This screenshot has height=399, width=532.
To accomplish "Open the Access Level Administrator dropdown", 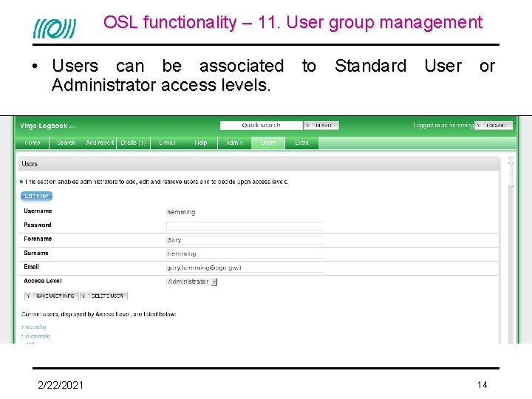I will coord(191,282).
